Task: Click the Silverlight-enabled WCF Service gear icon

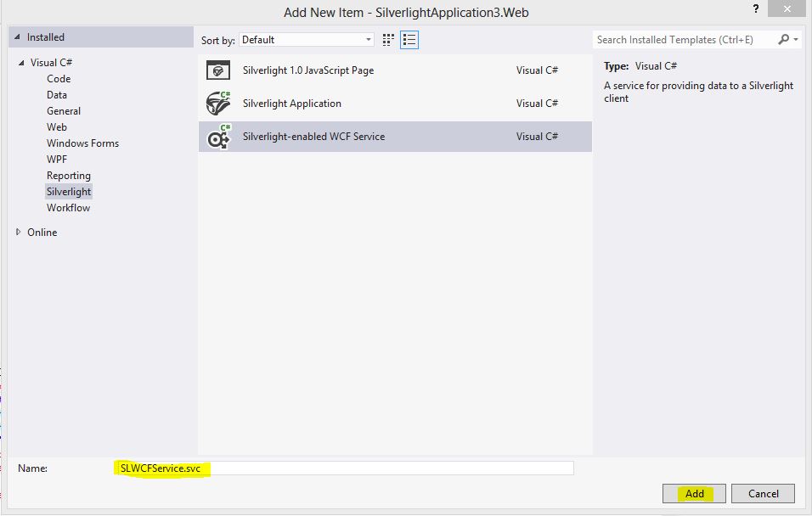Action: [218, 137]
